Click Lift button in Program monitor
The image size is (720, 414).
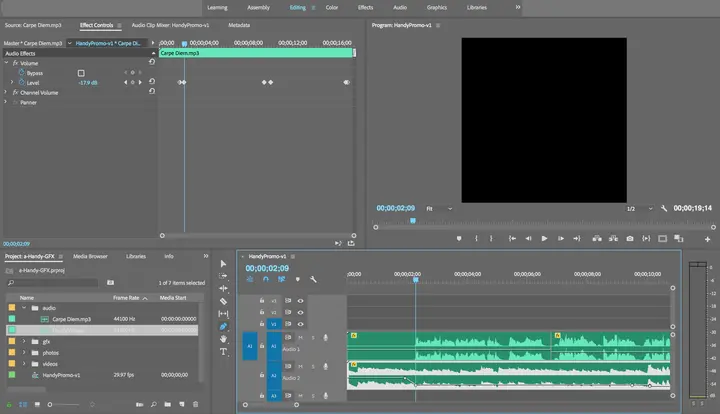click(x=597, y=239)
